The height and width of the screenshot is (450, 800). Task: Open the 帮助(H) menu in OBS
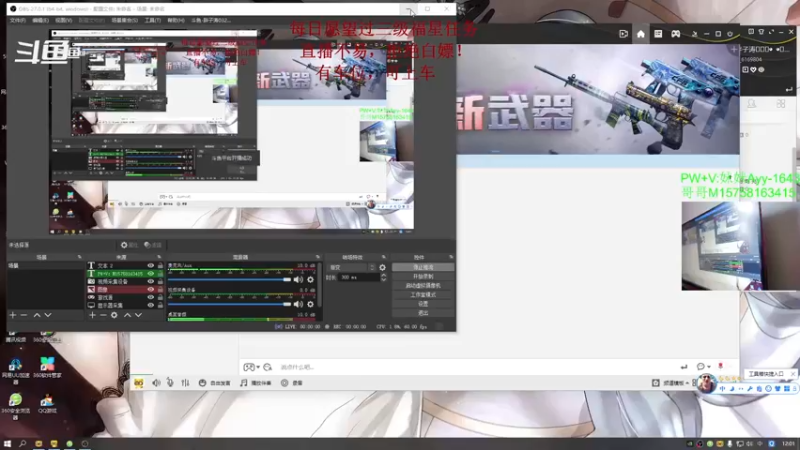[176, 20]
